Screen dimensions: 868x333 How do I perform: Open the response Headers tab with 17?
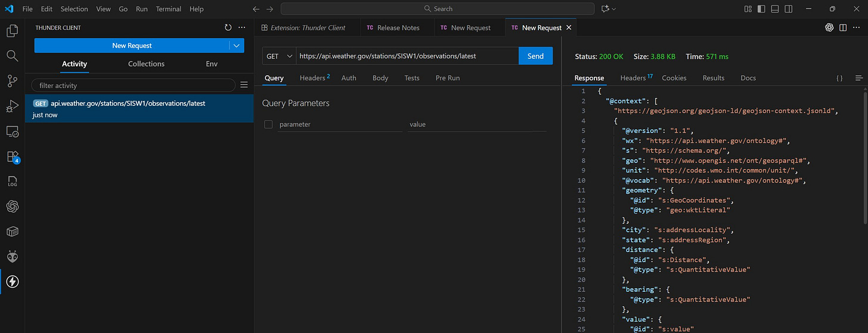pos(636,78)
